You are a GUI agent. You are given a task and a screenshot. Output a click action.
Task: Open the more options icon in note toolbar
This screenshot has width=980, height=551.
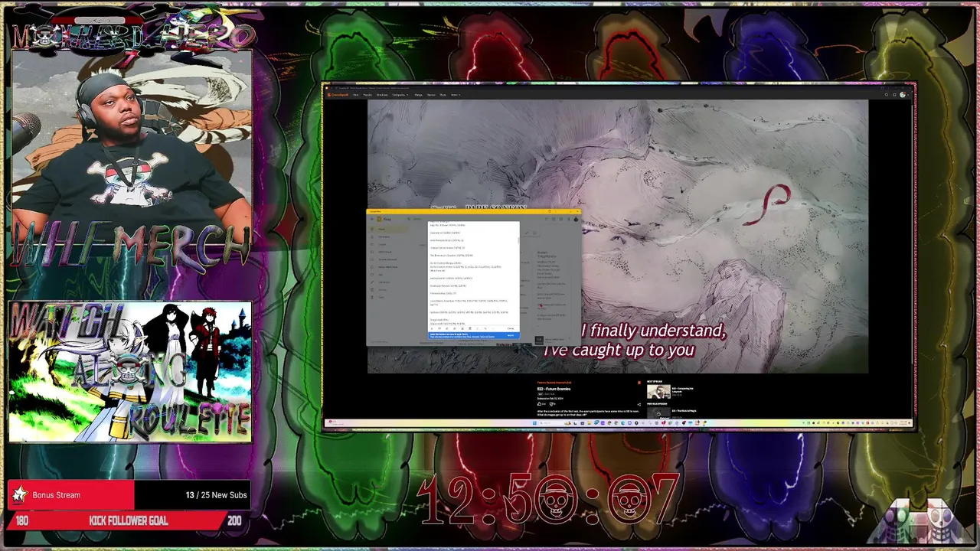[478, 328]
